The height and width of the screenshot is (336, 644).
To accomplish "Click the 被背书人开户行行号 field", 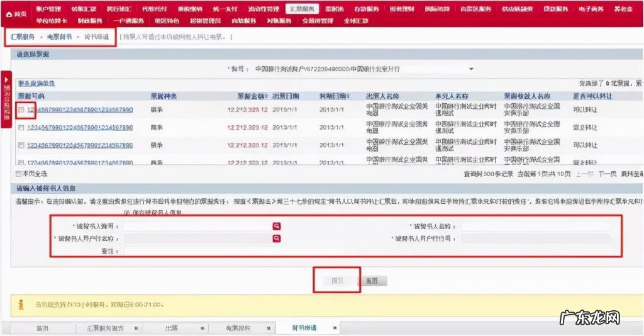I will tap(536, 238).
